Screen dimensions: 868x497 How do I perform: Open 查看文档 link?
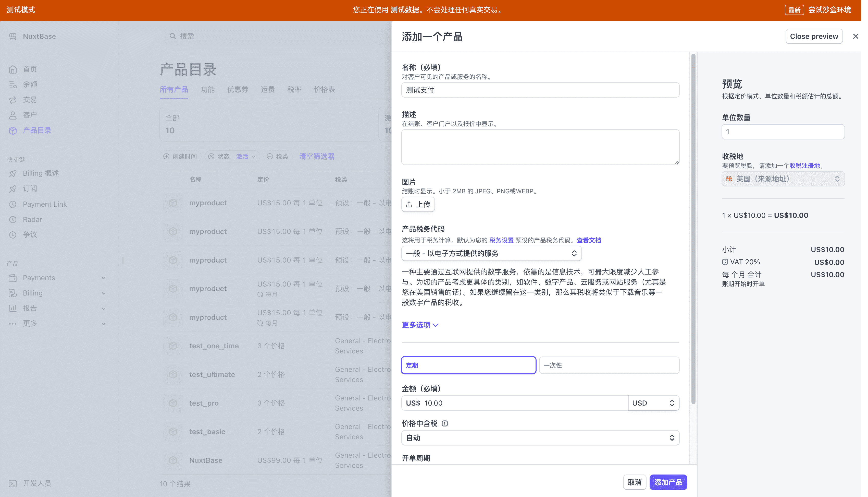[589, 240]
